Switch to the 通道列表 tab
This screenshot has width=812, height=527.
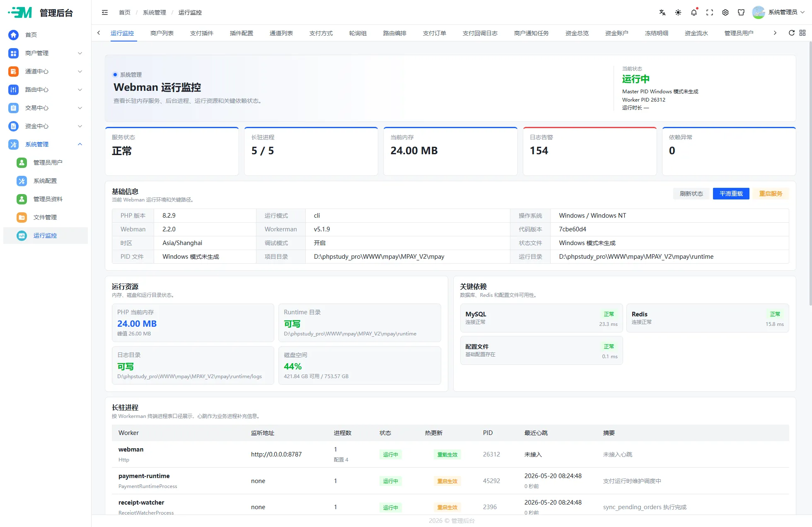[281, 33]
